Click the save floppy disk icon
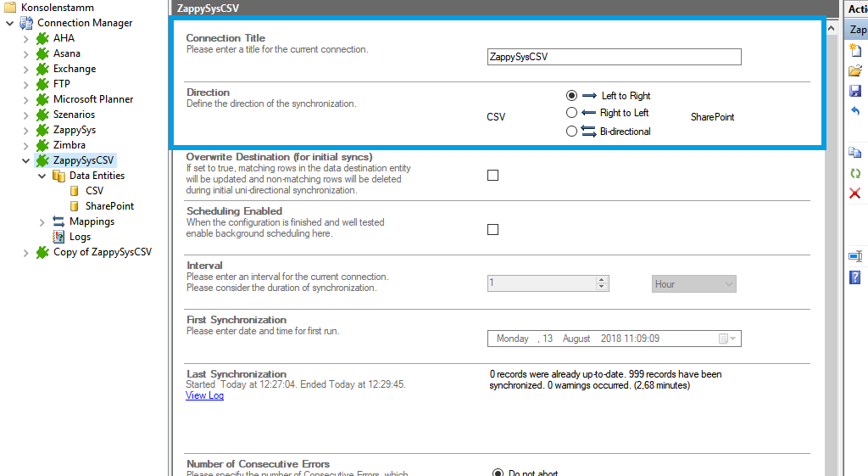 (855, 91)
